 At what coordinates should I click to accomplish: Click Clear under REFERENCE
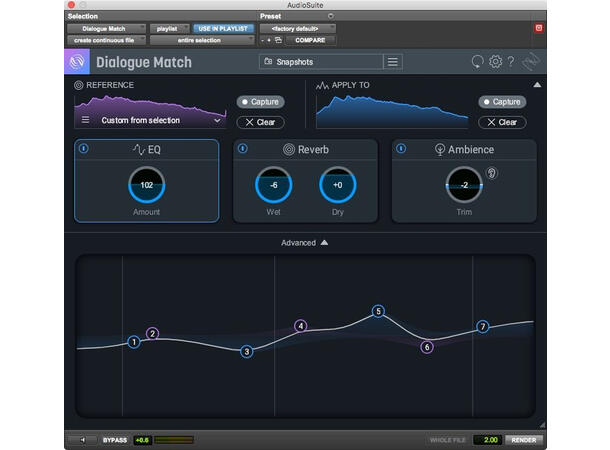click(x=260, y=122)
